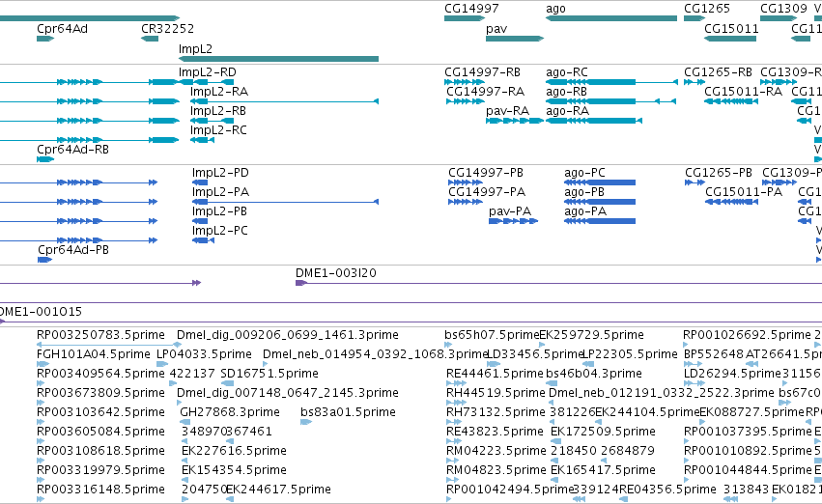Select the ImpL2-RD transcript label
Screen dimensions: 822x504
pyautogui.click(x=207, y=72)
